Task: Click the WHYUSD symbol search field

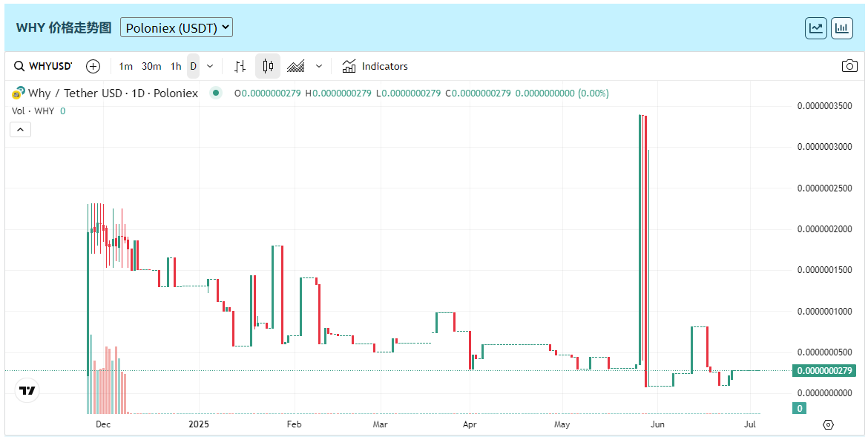Action: [x=44, y=66]
